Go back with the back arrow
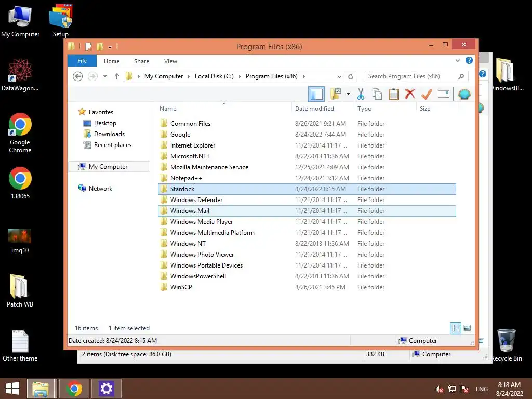The height and width of the screenshot is (399, 532). (78, 76)
